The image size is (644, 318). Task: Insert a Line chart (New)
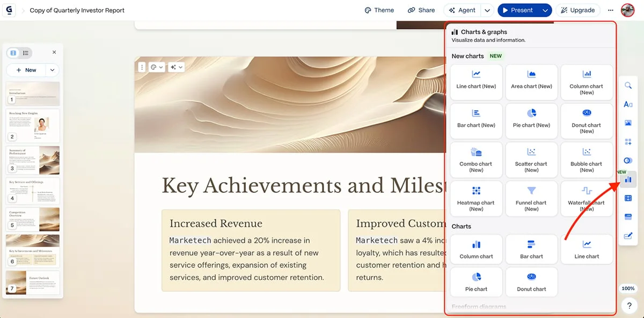click(477, 82)
